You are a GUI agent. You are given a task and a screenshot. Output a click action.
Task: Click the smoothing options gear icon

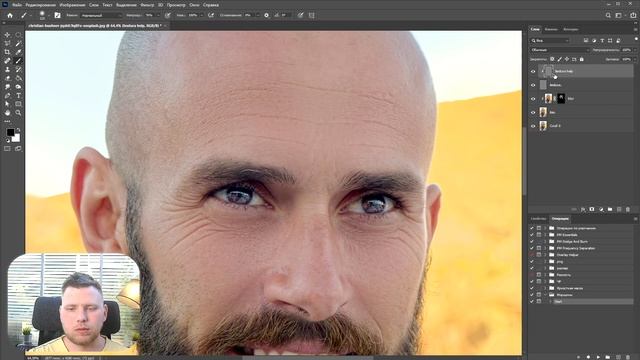(x=267, y=15)
